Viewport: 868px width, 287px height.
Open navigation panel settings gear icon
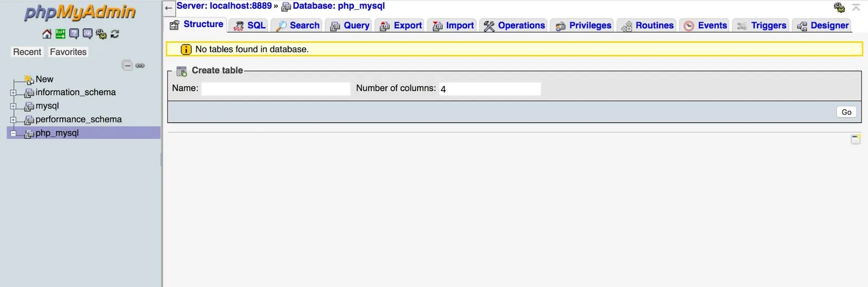101,34
